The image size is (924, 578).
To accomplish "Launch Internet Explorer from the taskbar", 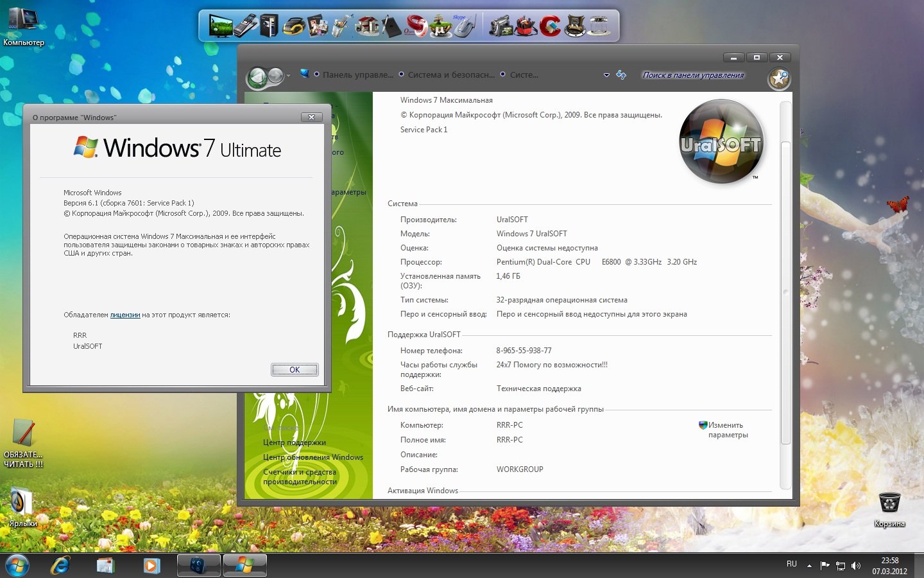I will pos(61,566).
